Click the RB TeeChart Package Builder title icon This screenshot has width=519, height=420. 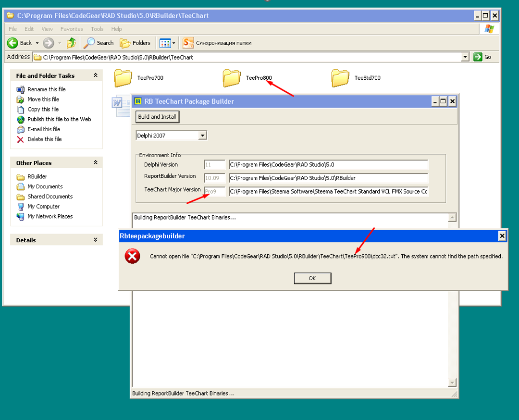tap(138, 101)
